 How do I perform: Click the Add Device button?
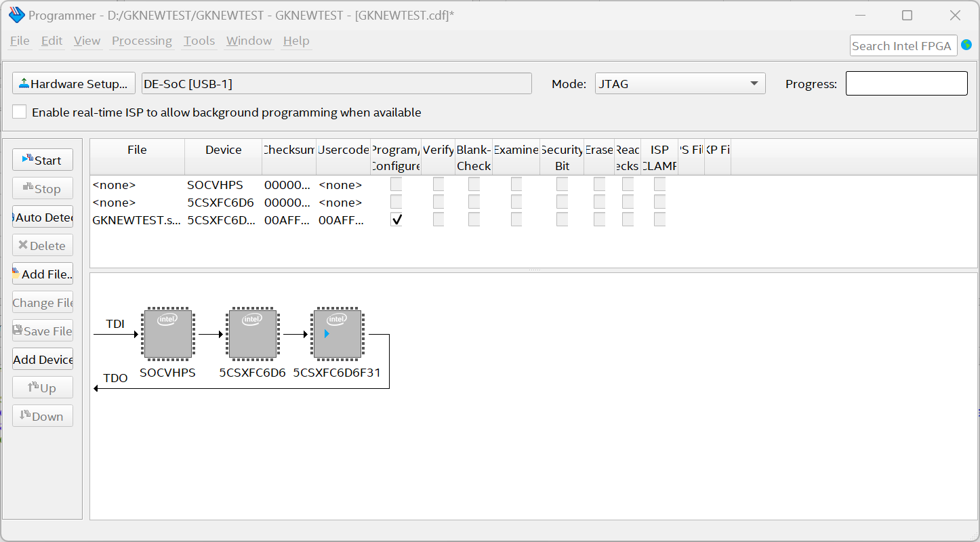(x=42, y=359)
